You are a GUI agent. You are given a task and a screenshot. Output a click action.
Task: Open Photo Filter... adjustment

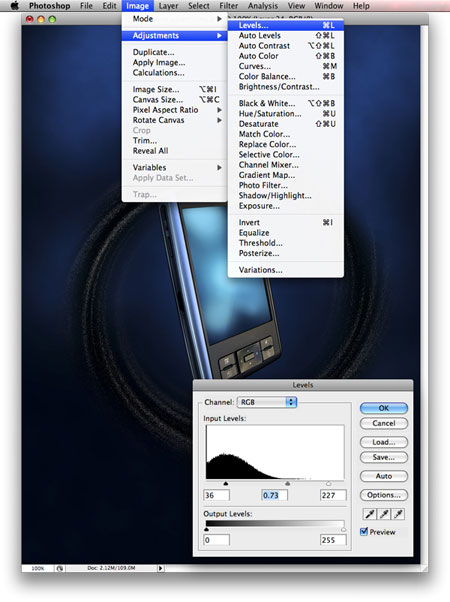pyautogui.click(x=286, y=185)
